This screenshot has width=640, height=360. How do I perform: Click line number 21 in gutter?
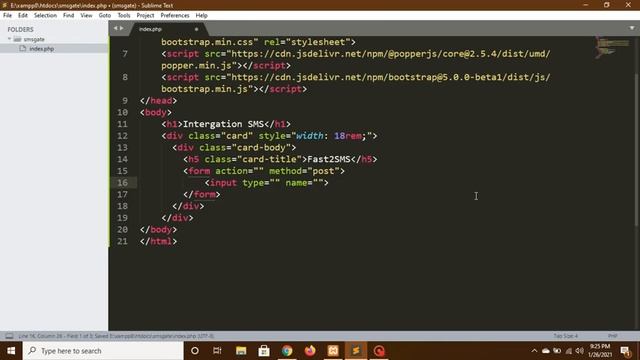pyautogui.click(x=122, y=241)
